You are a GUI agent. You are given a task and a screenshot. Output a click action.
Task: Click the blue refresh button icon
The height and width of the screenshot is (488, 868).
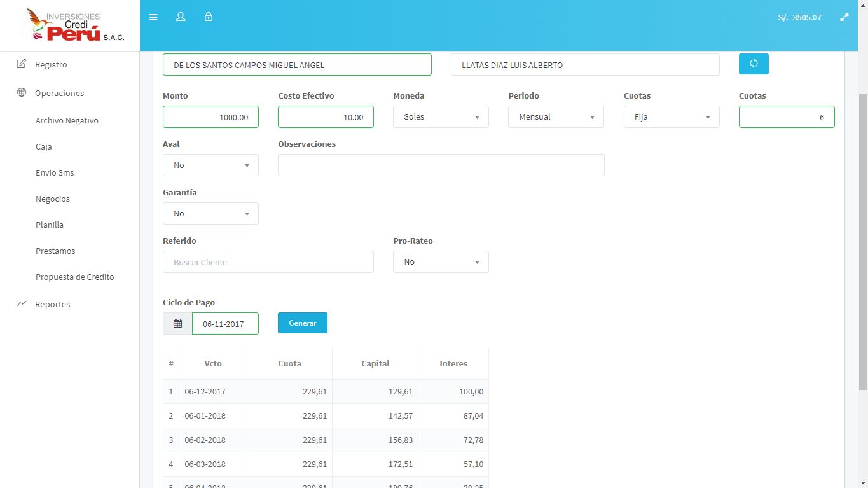pos(754,64)
